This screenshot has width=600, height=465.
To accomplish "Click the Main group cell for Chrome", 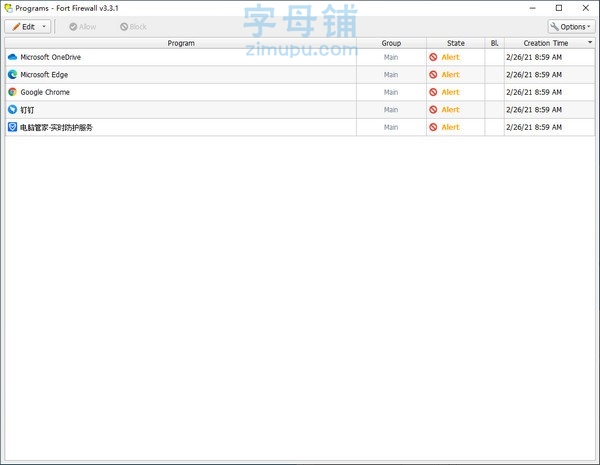I will 391,92.
